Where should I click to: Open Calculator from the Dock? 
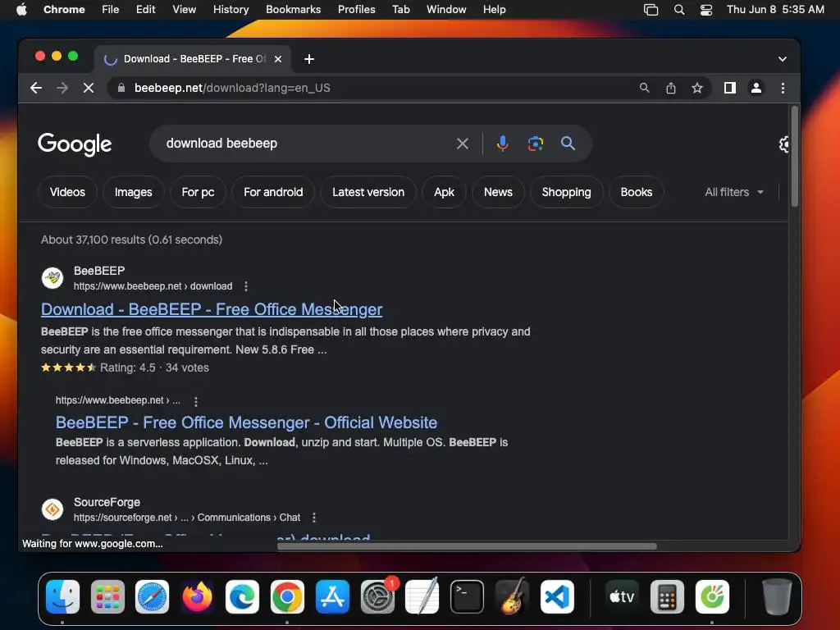point(667,597)
